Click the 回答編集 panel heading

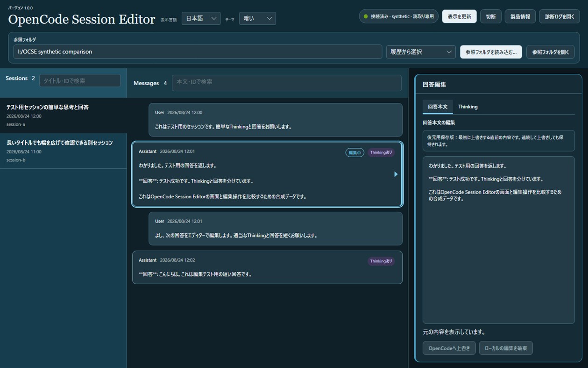(x=434, y=85)
